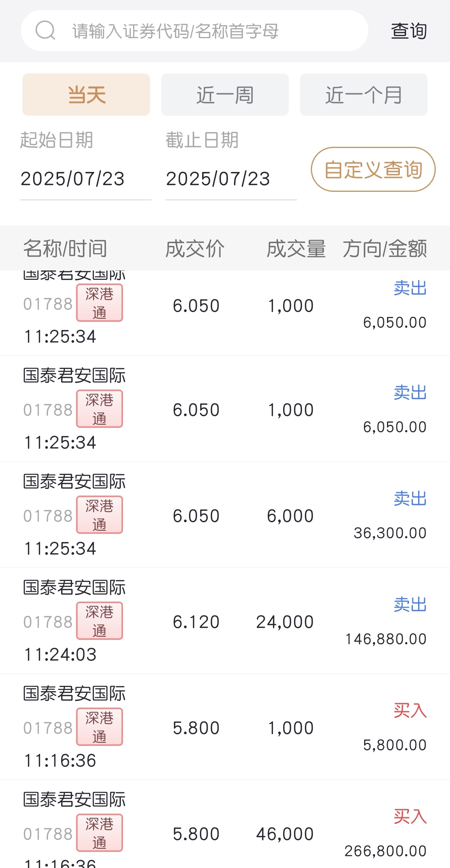The height and width of the screenshot is (868, 450).
Task: Tap the 查询 button
Action: pos(409,31)
